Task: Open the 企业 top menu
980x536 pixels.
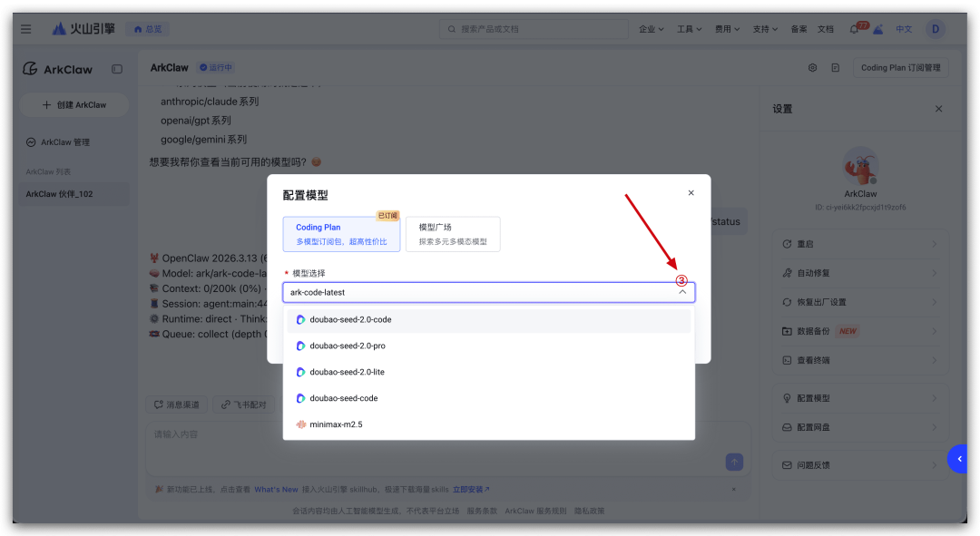Action: 652,29
